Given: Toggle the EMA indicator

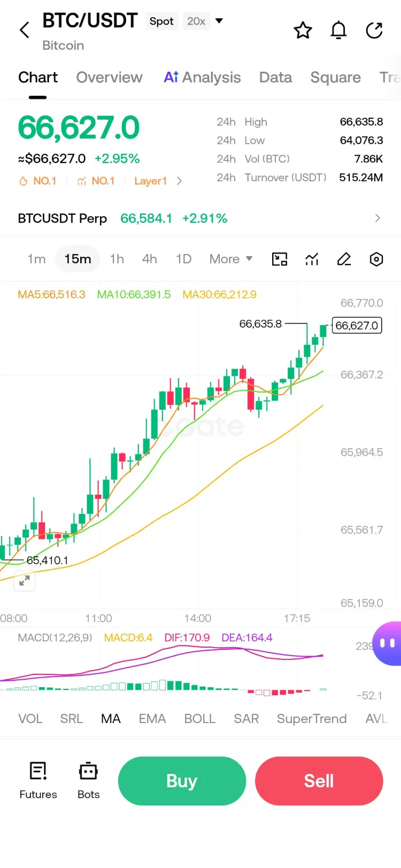Looking at the screenshot, I should coord(152,719).
